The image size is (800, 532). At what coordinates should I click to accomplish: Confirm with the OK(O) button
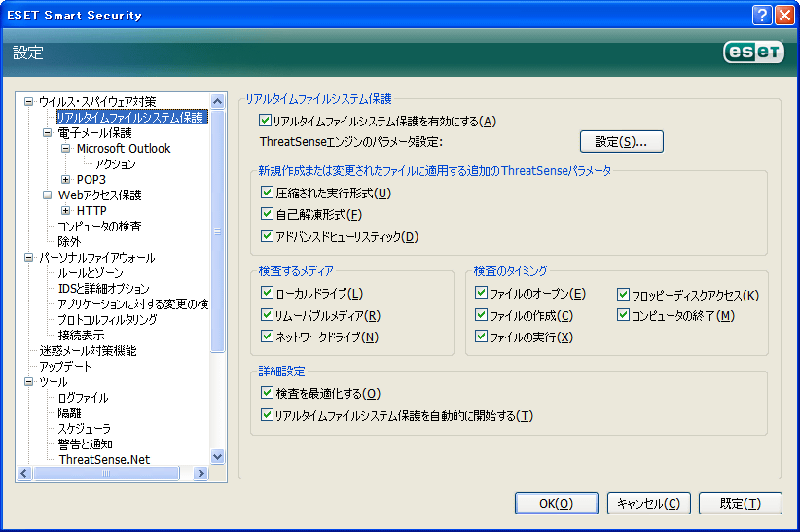(x=556, y=504)
